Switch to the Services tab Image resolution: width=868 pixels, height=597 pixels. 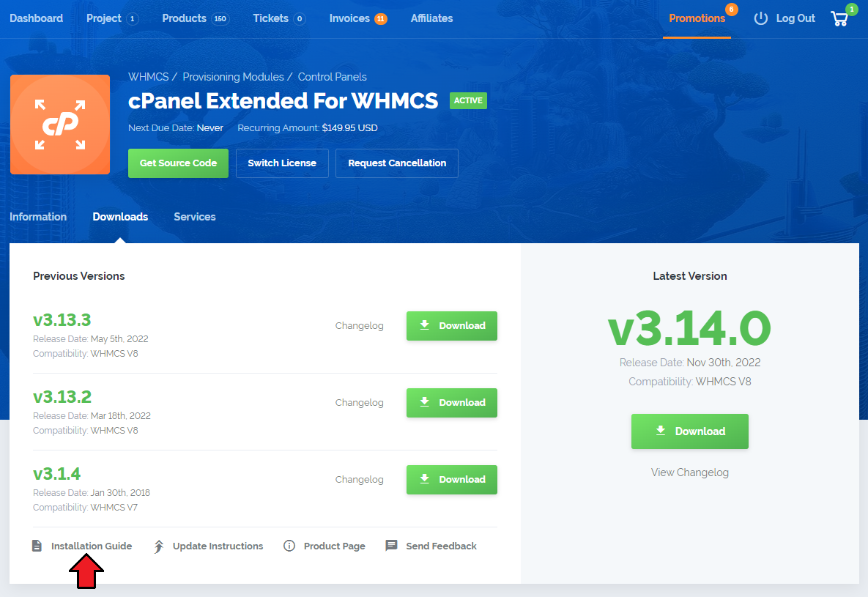pos(195,217)
